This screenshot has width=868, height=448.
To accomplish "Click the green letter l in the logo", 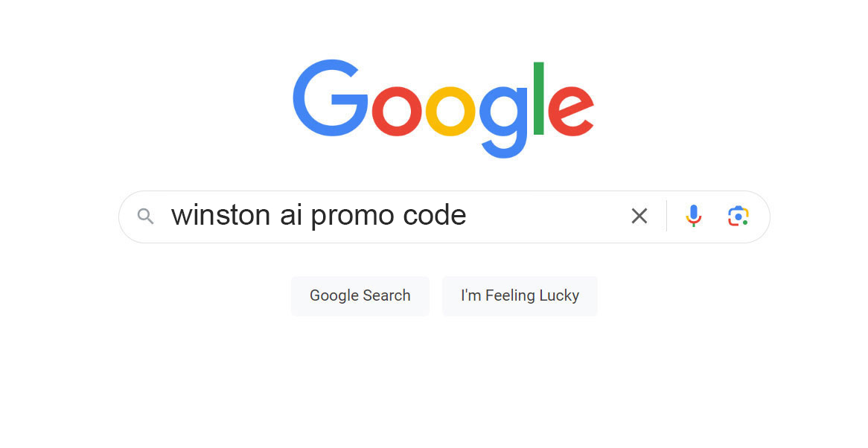I will tap(539, 98).
